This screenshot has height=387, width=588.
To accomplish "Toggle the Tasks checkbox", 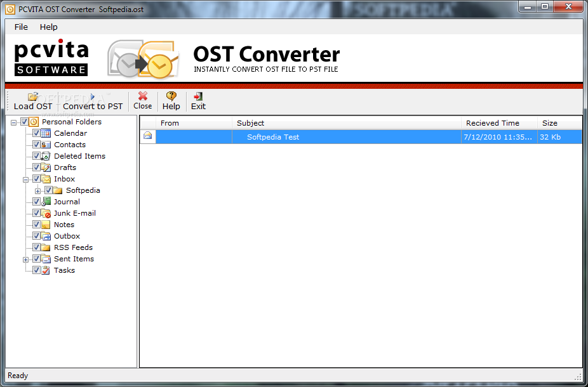I will (36, 270).
